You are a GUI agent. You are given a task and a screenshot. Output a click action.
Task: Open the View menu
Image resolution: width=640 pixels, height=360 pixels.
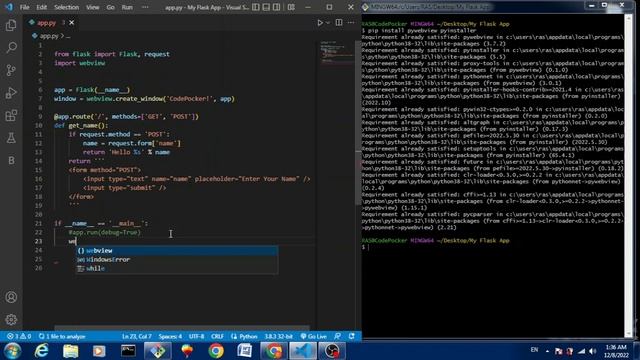click(x=92, y=7)
